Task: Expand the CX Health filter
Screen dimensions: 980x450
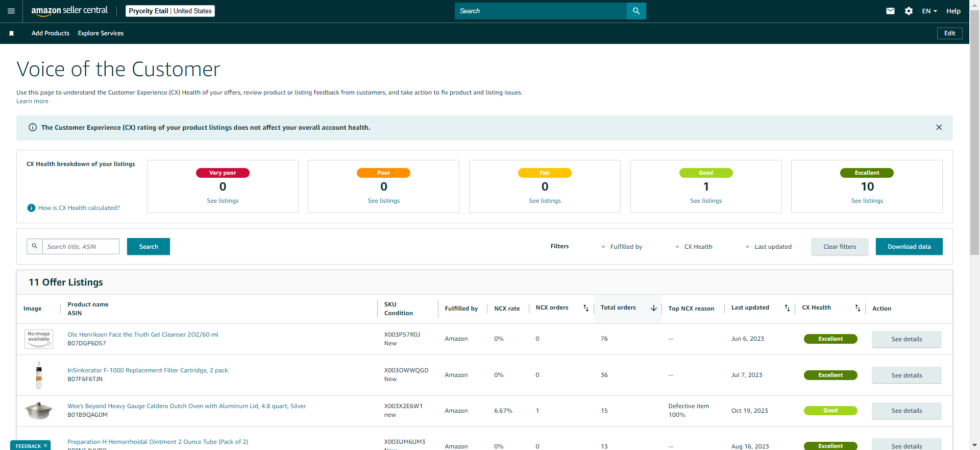Action: pyautogui.click(x=694, y=247)
